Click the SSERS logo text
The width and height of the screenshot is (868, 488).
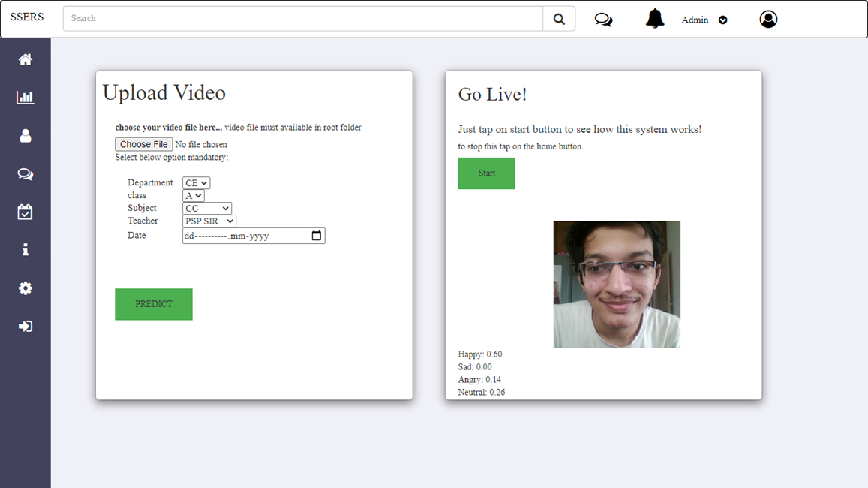26,17
